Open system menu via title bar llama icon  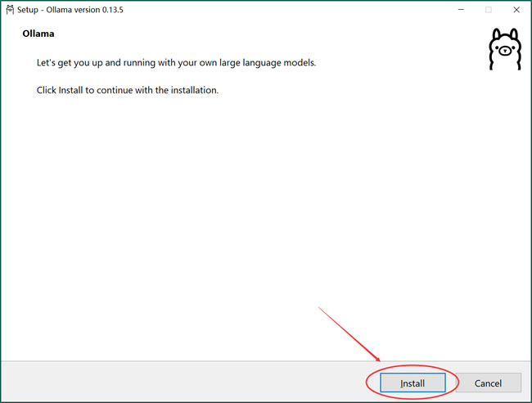click(x=9, y=10)
